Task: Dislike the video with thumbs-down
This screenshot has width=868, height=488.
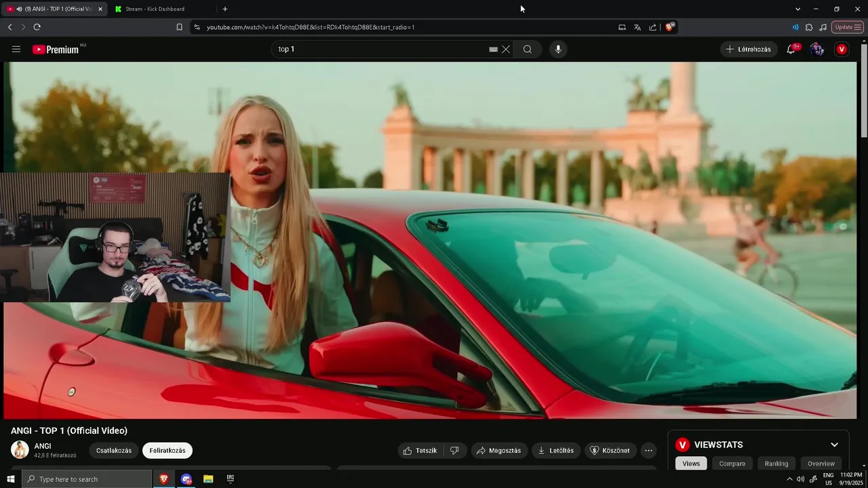Action: (454, 451)
